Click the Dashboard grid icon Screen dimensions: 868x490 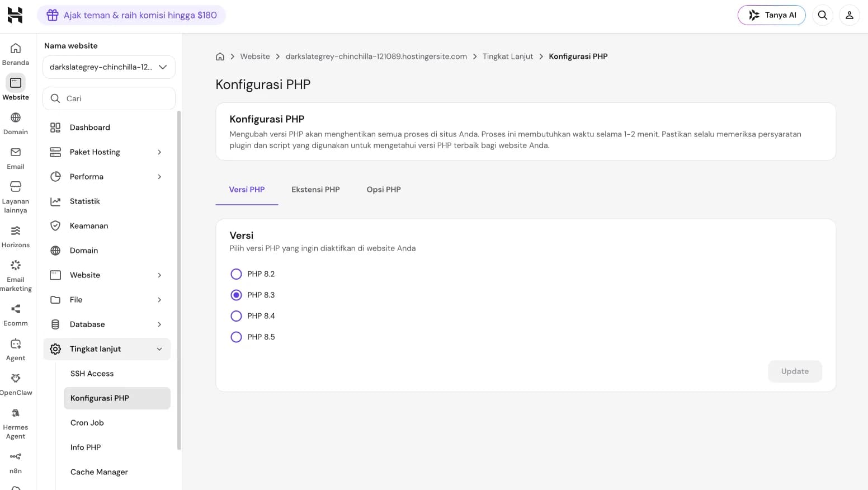point(55,128)
